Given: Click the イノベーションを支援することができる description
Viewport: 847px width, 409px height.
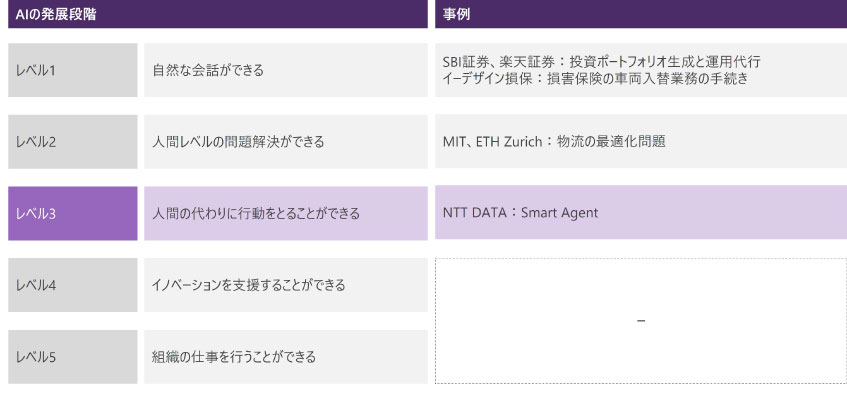Looking at the screenshot, I should pyautogui.click(x=249, y=285).
